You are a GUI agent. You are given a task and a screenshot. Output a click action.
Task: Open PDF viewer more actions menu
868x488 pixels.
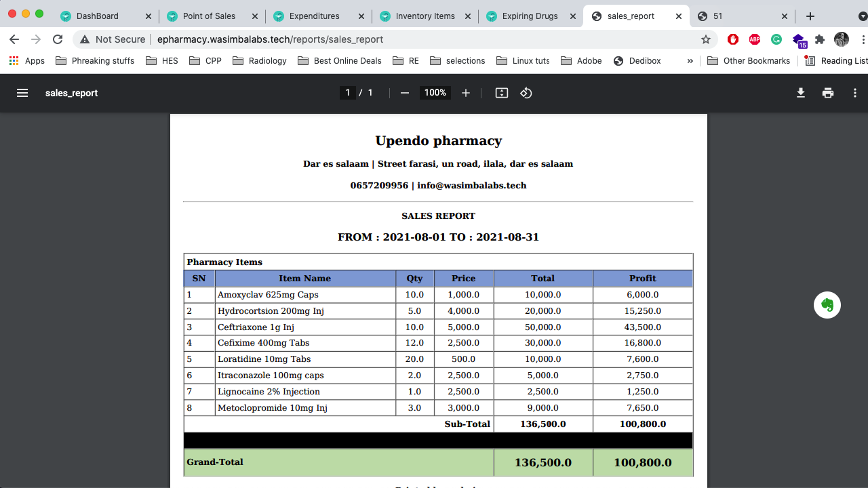tap(855, 93)
